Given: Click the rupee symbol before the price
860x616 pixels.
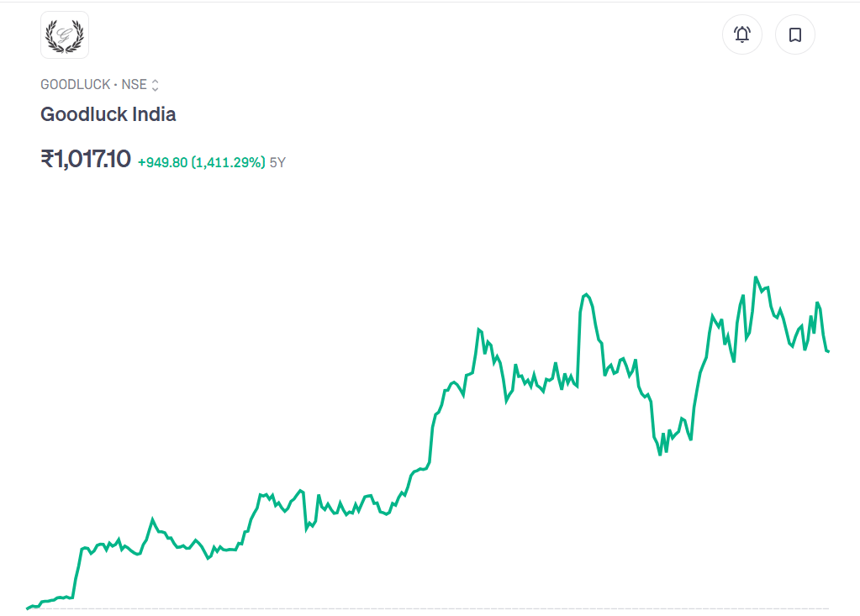Looking at the screenshot, I should pyautogui.click(x=47, y=158).
